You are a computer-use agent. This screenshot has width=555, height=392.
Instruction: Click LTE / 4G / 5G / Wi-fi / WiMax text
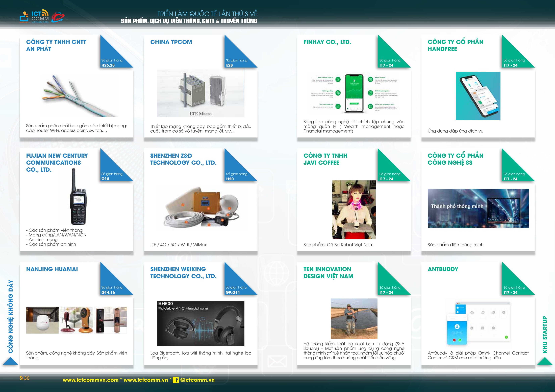[178, 245]
